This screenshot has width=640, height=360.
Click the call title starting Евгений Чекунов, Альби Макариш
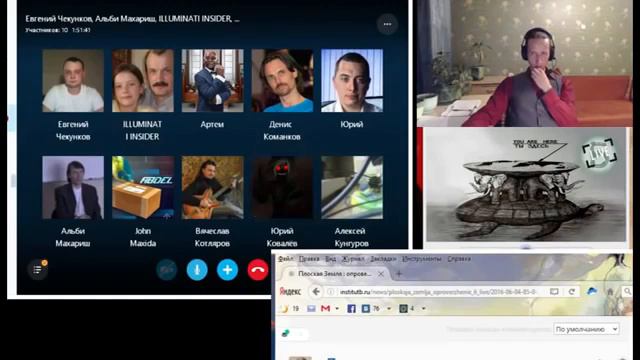point(132,19)
